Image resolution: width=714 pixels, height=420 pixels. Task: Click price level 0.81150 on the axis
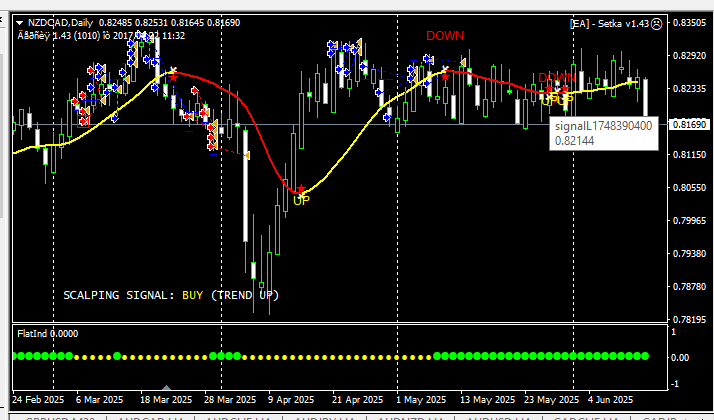689,154
